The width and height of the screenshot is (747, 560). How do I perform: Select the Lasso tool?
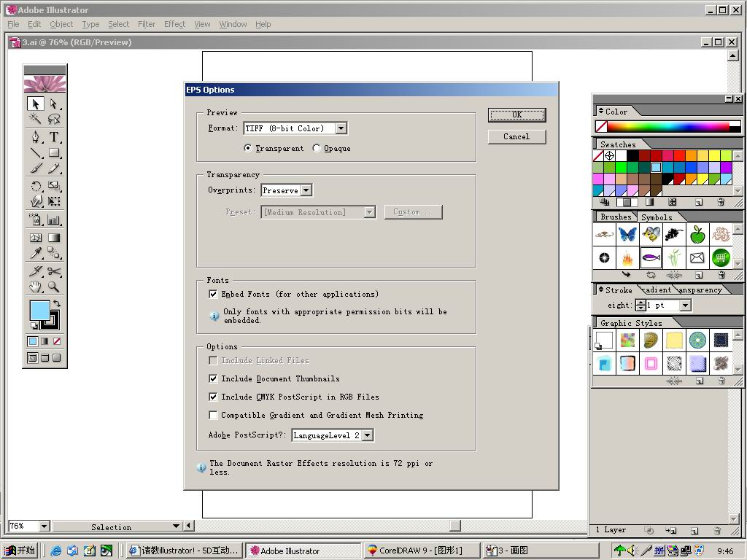[x=54, y=118]
